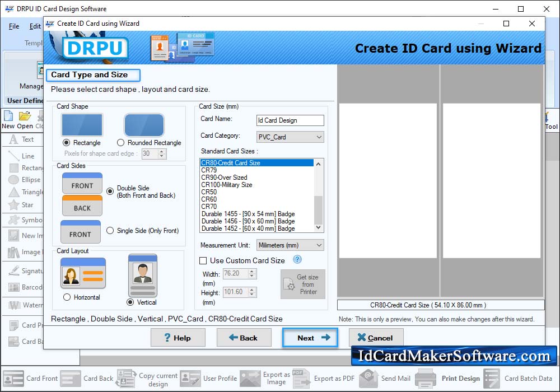This screenshot has width=560, height=392.
Task: Open the Measurement Unit dropdown
Action: [290, 245]
